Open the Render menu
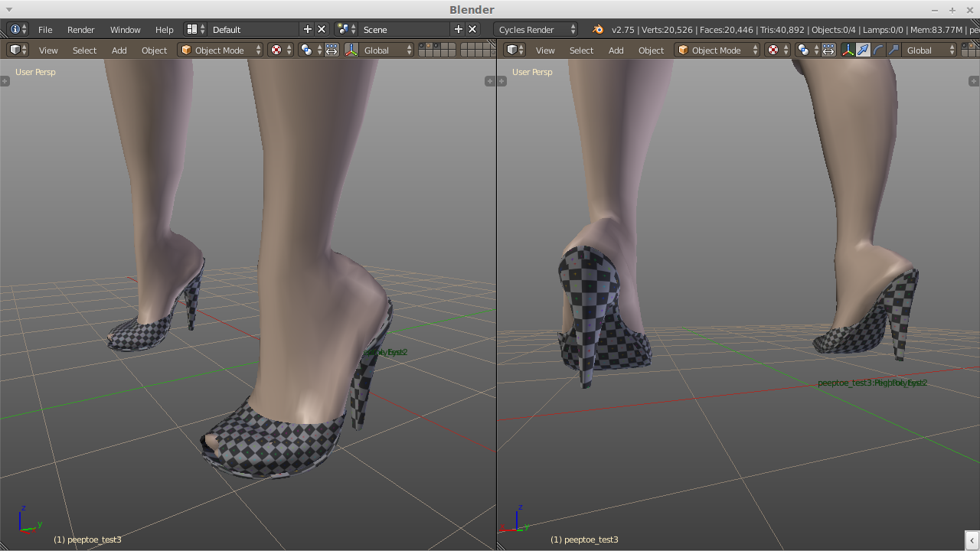The height and width of the screenshot is (551, 980). click(80, 29)
